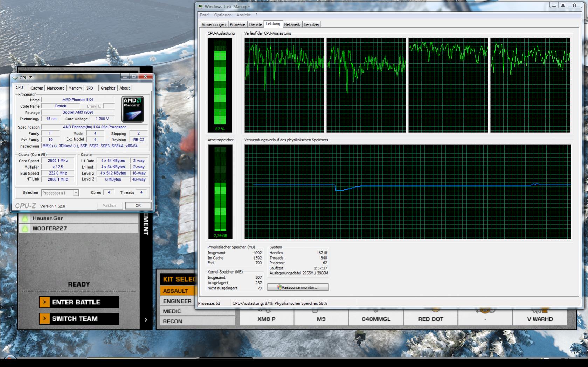Click the green triangle icon beside WOOFER227
The height and width of the screenshot is (367, 588).
pyautogui.click(x=25, y=228)
